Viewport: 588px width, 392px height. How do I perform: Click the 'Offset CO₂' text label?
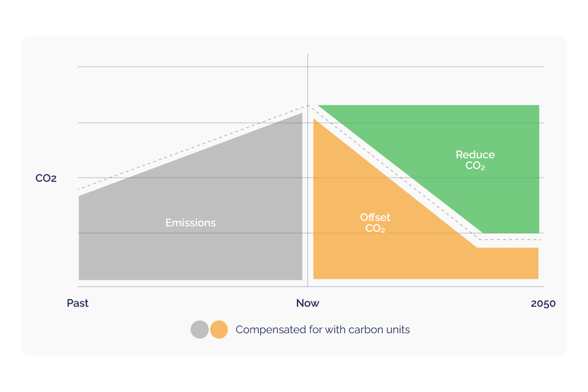375,223
